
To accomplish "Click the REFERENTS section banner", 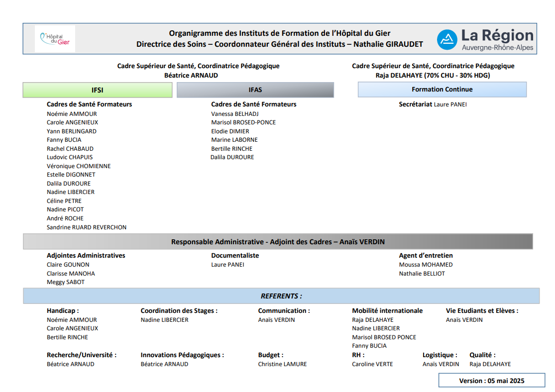I will click(281, 296).
